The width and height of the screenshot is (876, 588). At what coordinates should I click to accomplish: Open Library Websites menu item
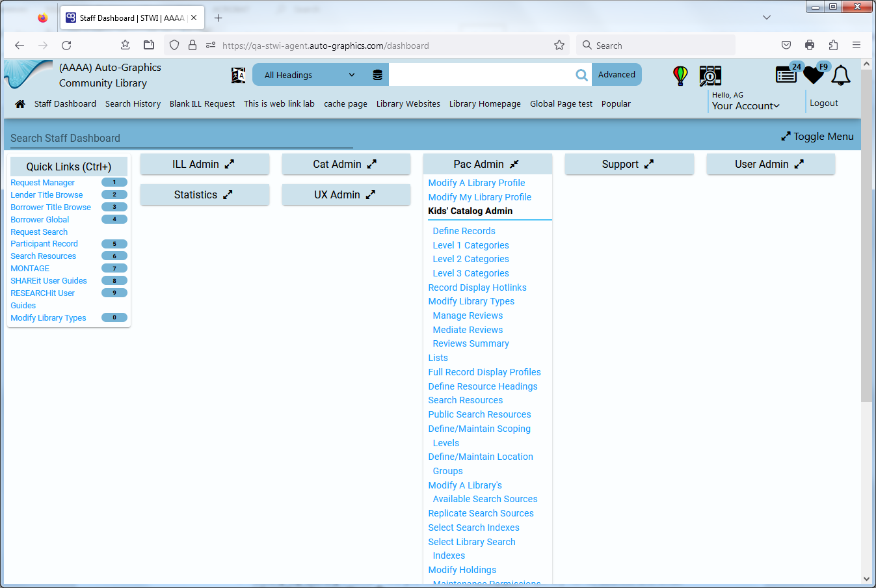point(408,104)
